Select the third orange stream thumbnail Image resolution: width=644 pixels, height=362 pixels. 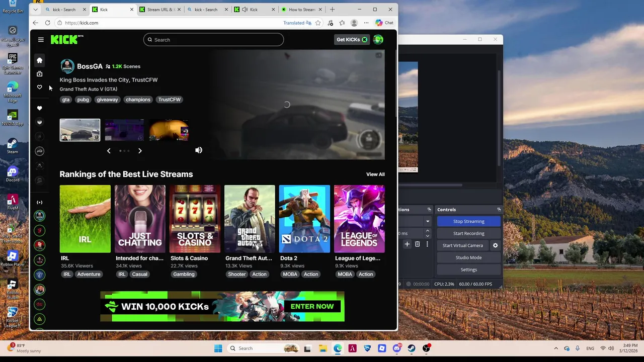click(x=169, y=130)
